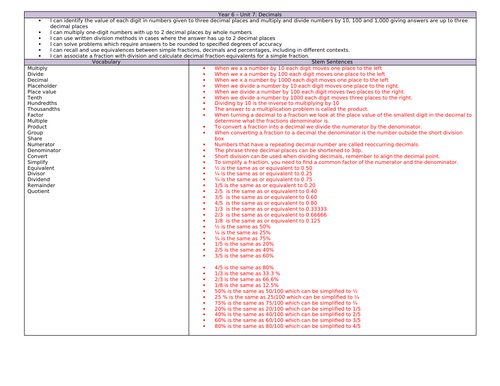Click the vocabulary word 'Product'
Image resolution: width=500 pixels, height=386 pixels.
point(37,127)
